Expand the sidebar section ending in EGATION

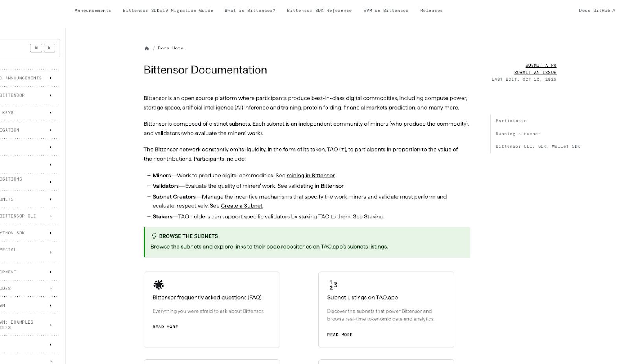(51, 130)
